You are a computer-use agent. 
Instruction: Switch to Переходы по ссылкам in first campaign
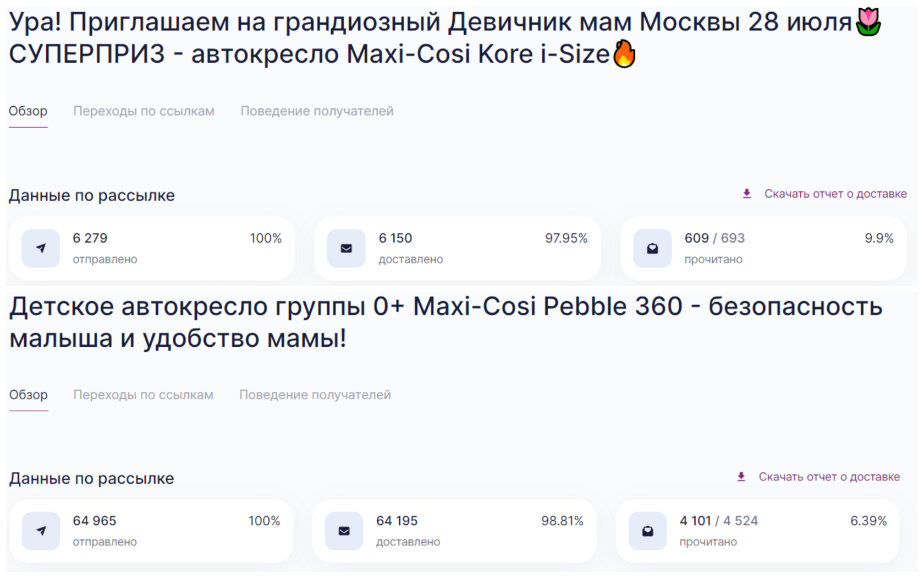pyautogui.click(x=144, y=111)
